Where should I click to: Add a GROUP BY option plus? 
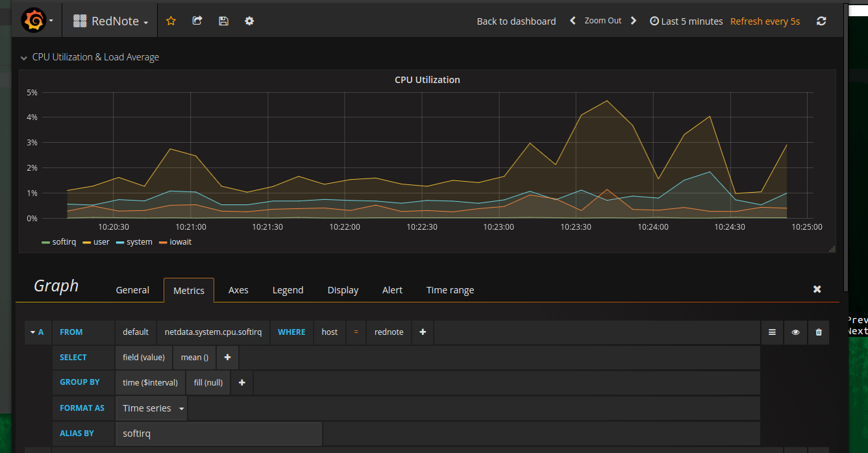point(242,382)
